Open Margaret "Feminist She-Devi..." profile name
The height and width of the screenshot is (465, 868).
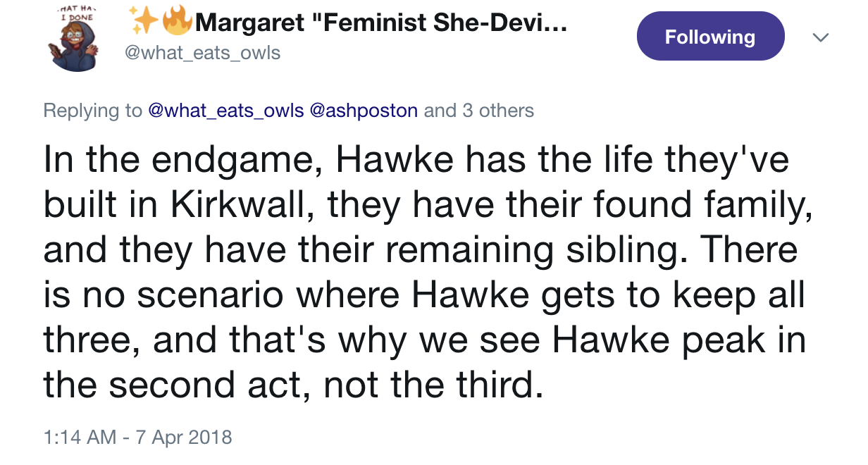coord(381,25)
